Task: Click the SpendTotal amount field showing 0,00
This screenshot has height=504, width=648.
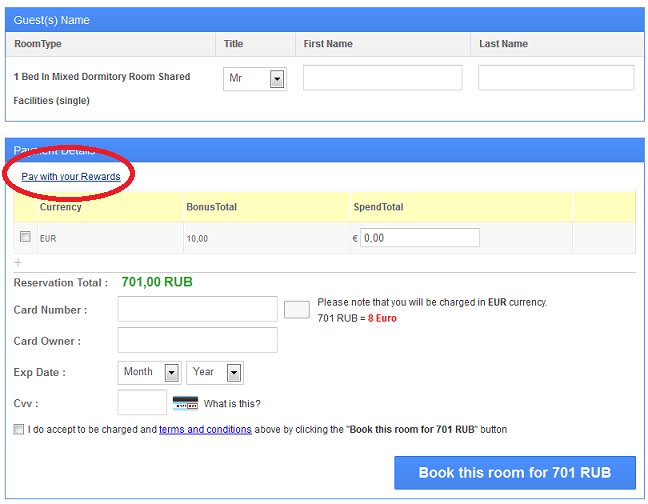Action: pos(419,238)
